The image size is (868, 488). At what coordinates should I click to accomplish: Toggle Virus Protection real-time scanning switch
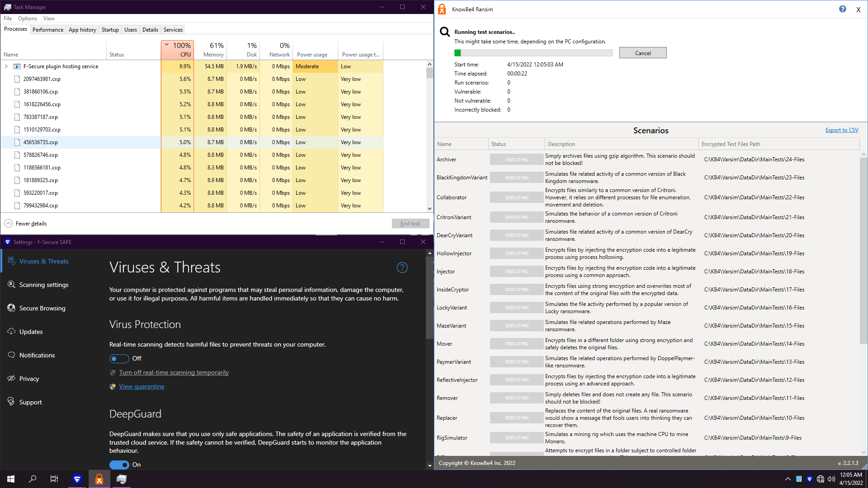[x=119, y=358]
